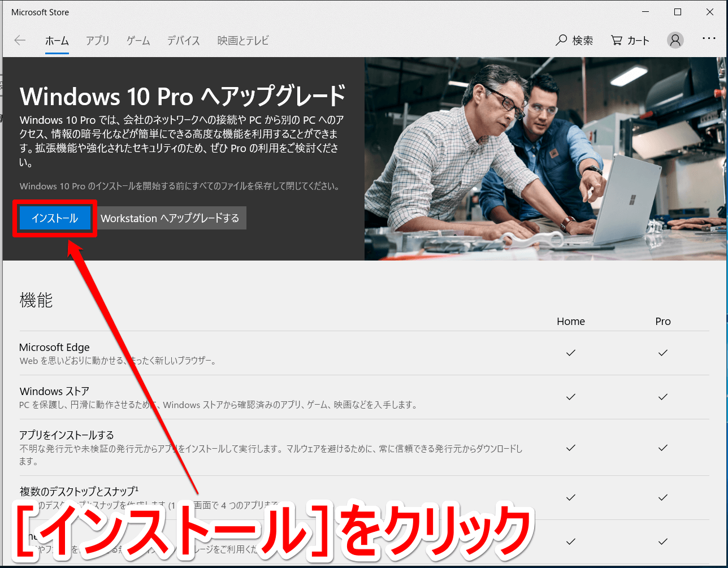Click Pro checkmark for 複数のデスクトップとスナップ
The width and height of the screenshot is (728, 568).
point(663,497)
